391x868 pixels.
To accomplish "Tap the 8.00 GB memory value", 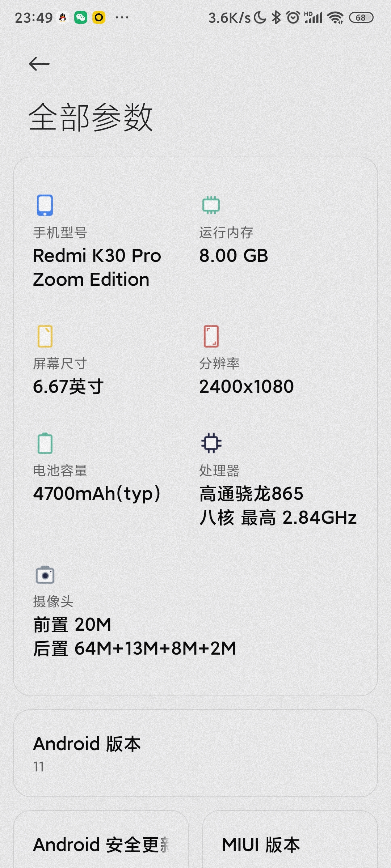I will [234, 256].
